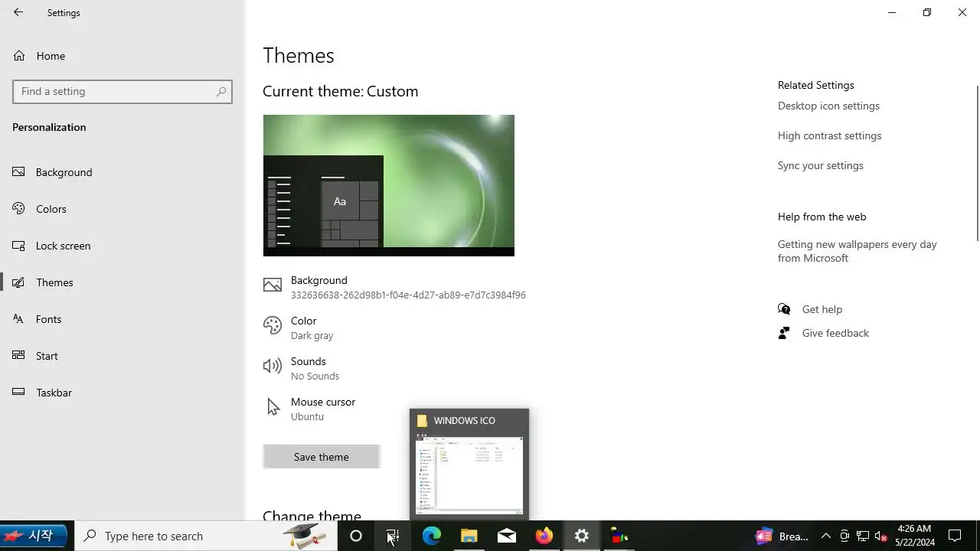This screenshot has width=980, height=551.
Task: Minimize the Settings window
Action: [892, 12]
